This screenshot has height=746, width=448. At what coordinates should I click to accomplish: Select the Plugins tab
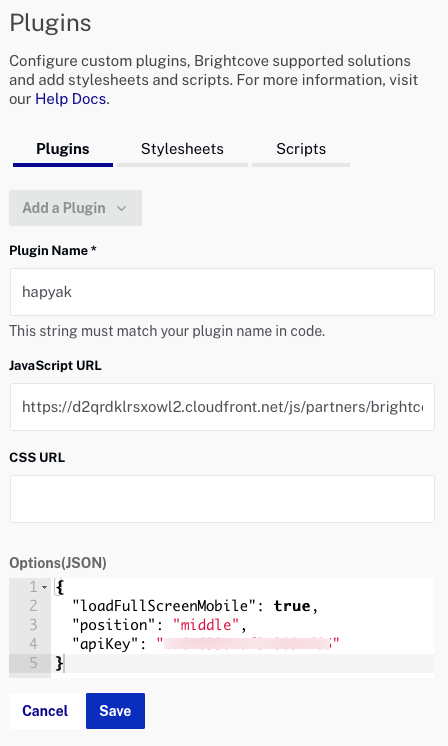[x=63, y=149]
